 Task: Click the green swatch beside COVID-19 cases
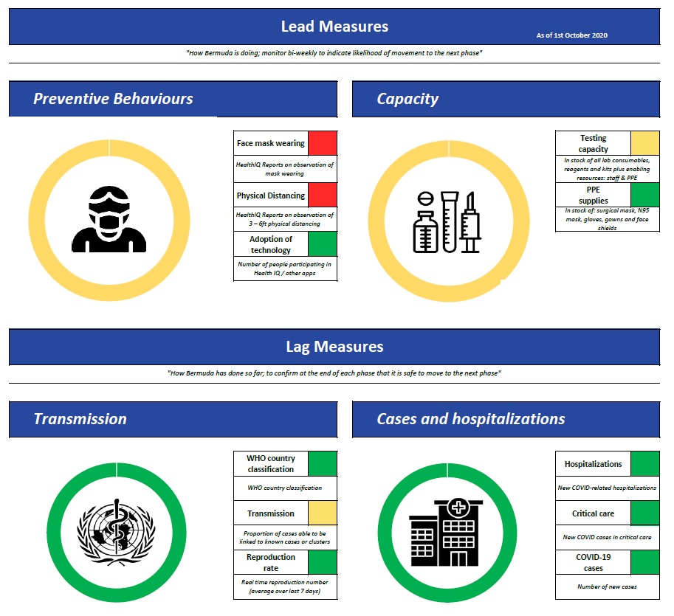point(644,562)
